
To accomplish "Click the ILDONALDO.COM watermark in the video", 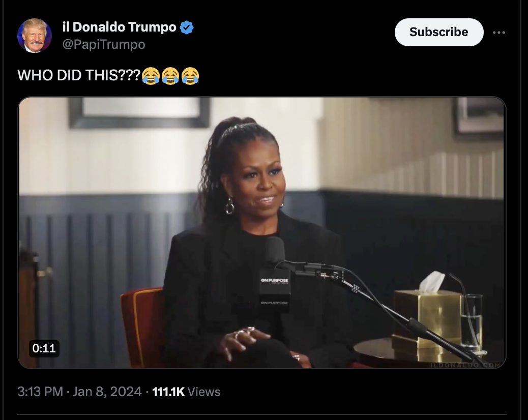I will point(466,365).
